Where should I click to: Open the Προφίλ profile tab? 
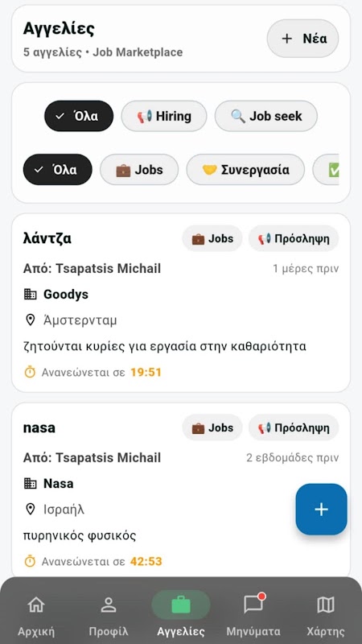pos(109,616)
